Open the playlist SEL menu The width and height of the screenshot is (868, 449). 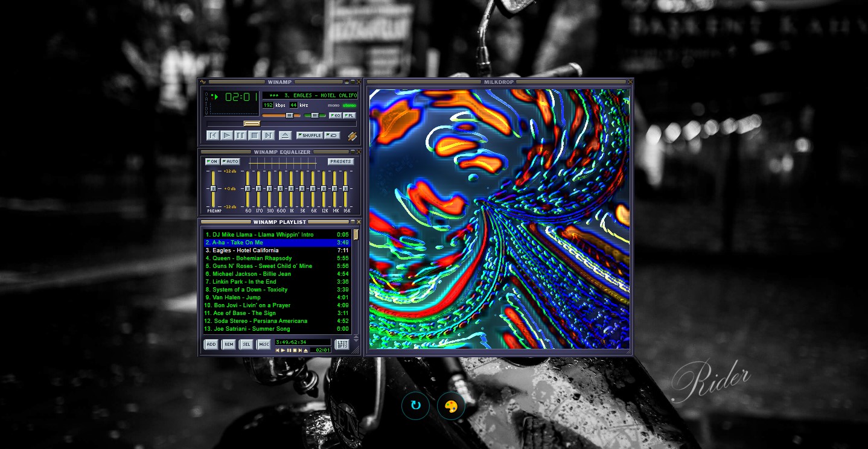(246, 345)
